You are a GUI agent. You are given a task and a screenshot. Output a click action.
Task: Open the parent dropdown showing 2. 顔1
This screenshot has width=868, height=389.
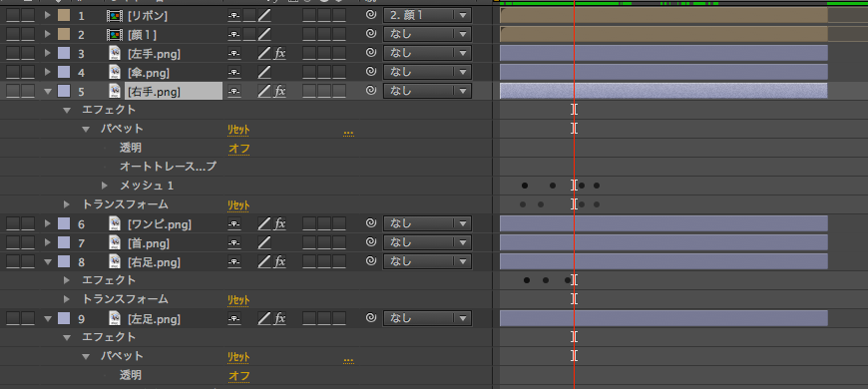coord(427,16)
